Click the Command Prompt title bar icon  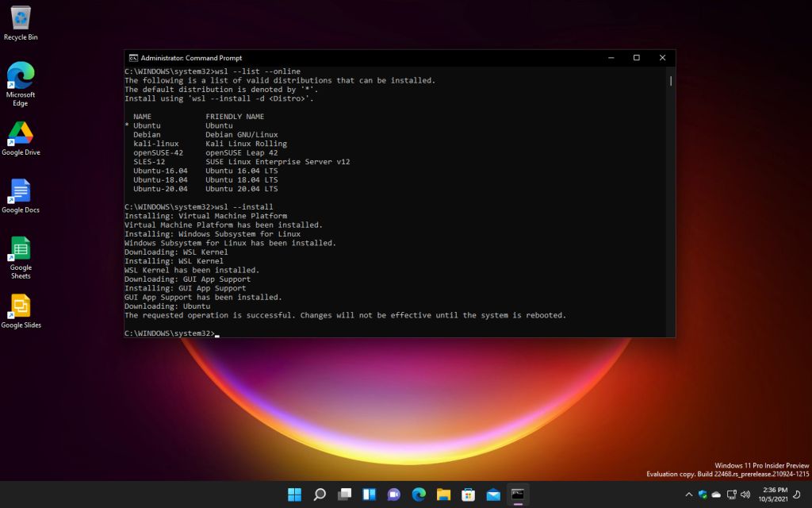[x=133, y=58]
